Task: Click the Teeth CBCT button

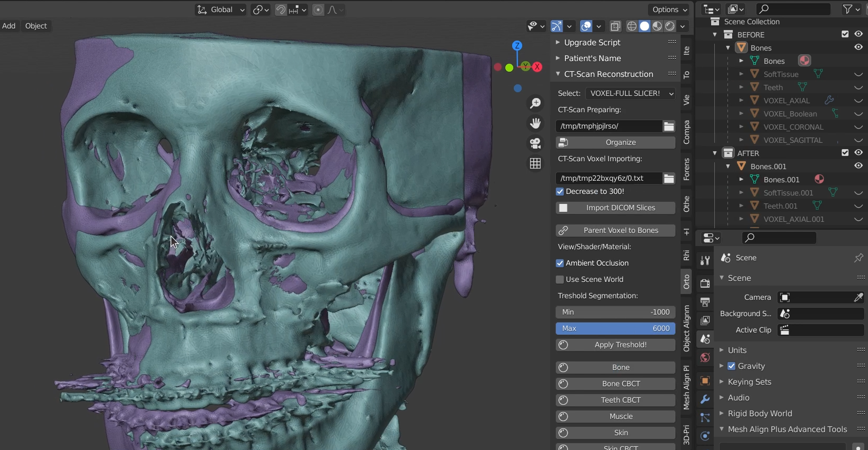Action: pyautogui.click(x=615, y=400)
